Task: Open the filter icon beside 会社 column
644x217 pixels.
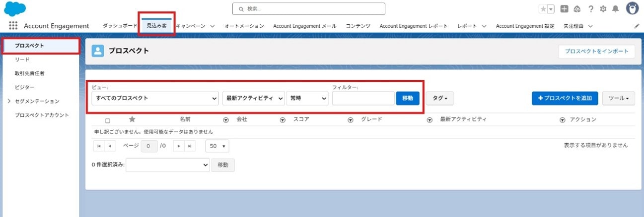Action: (x=226, y=119)
